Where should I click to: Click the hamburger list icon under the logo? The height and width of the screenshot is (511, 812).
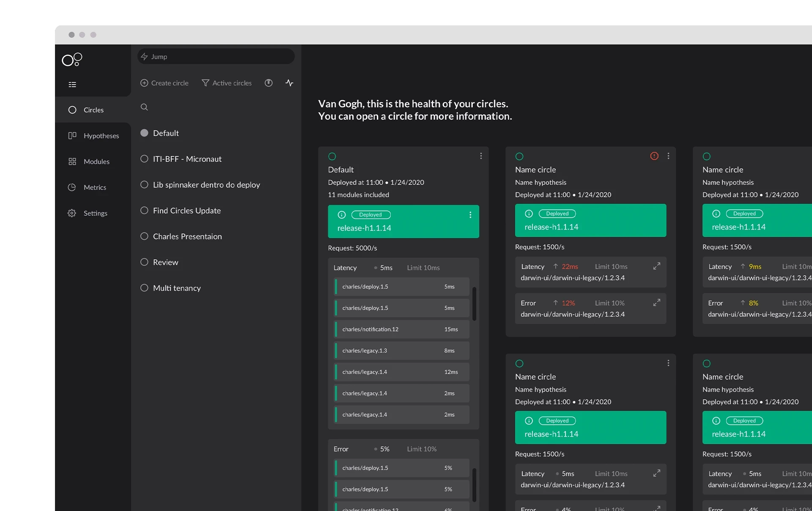point(72,85)
